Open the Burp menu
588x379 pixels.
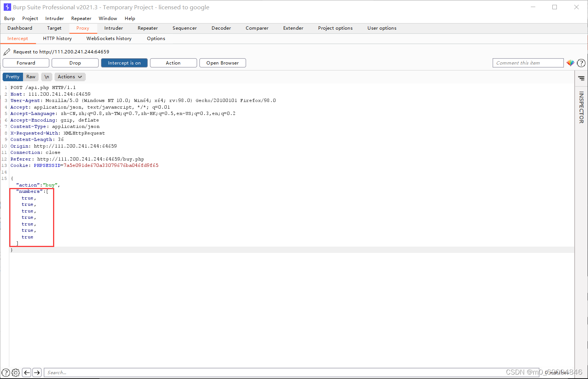pos(10,19)
